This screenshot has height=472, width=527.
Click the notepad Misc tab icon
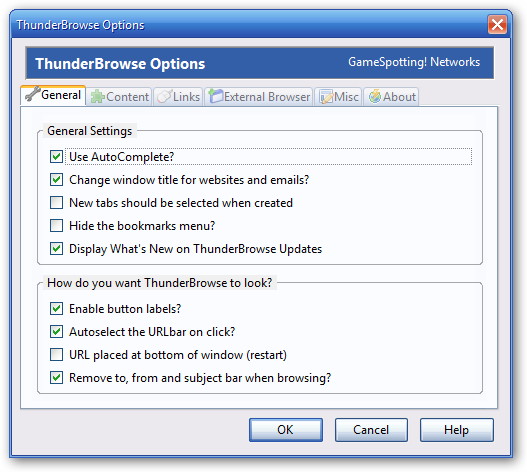coord(326,97)
